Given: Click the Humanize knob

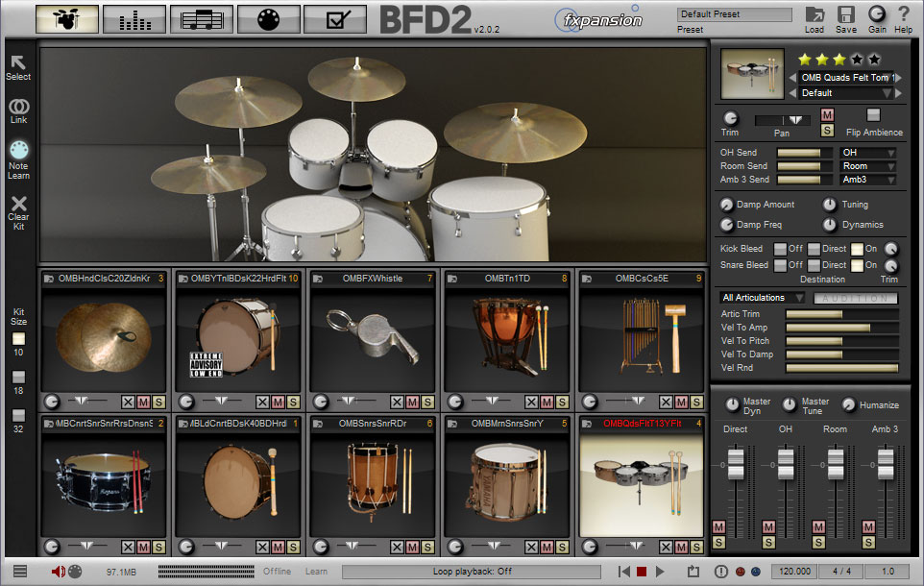Looking at the screenshot, I should point(848,405).
